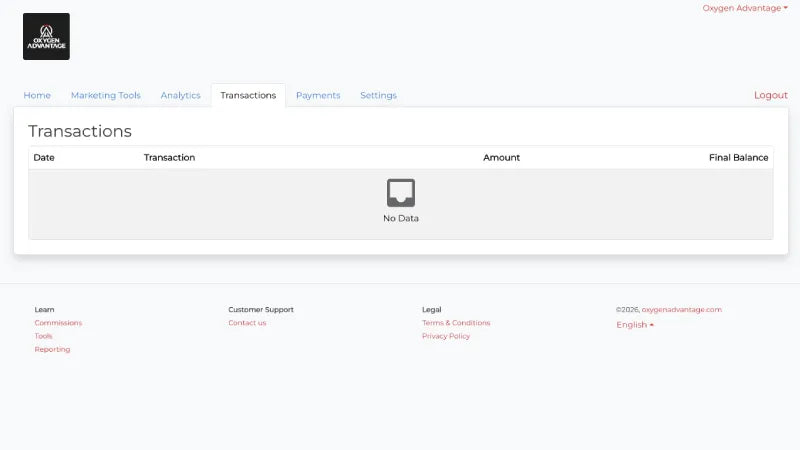
Task: Open the English language dropdown
Action: point(635,325)
